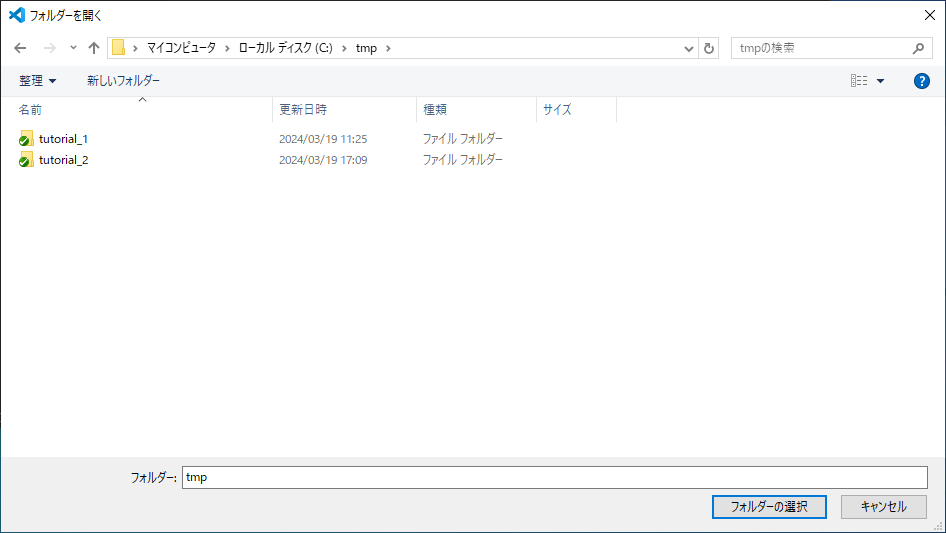Image resolution: width=946 pixels, height=533 pixels.
Task: Select the tutorial_2 folder name
Action: (x=63, y=160)
